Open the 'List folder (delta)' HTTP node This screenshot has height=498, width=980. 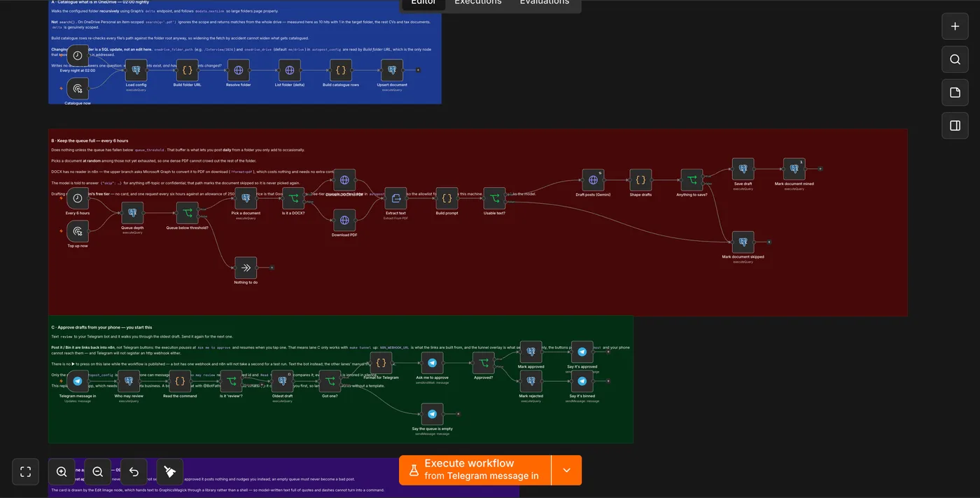click(x=289, y=70)
